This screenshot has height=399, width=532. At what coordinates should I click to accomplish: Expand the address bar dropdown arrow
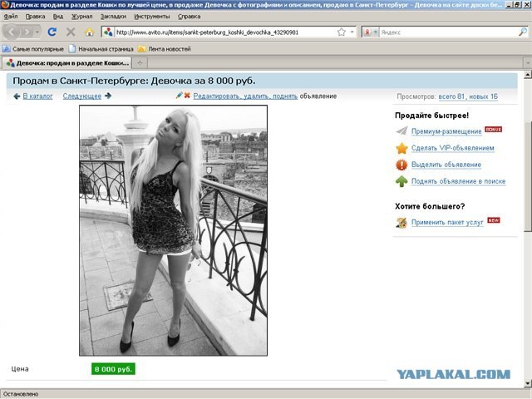352,32
